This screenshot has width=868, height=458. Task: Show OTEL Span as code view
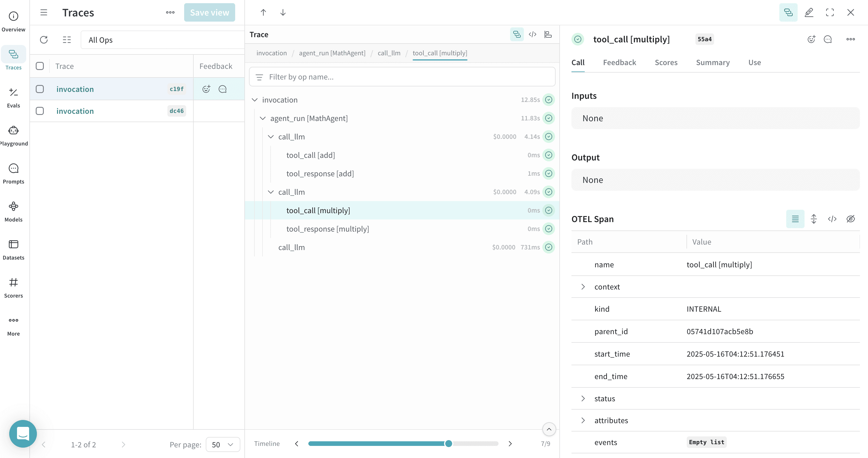click(x=832, y=219)
